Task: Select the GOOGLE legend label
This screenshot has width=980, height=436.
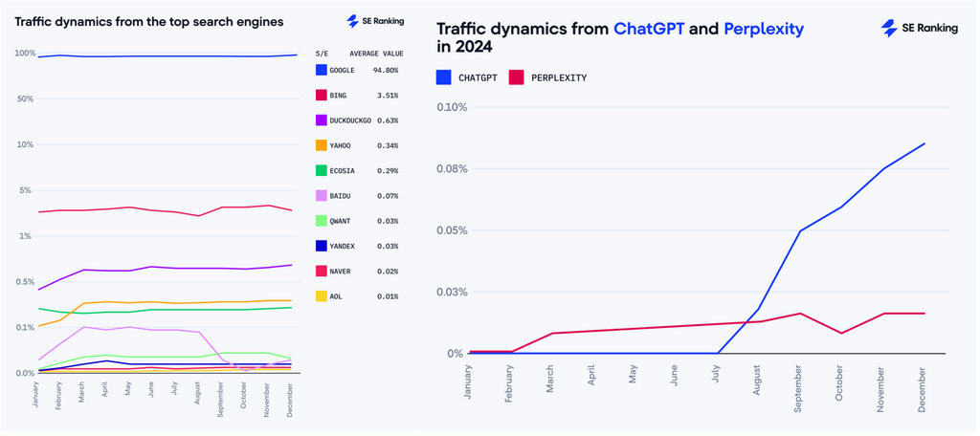Action: point(343,70)
